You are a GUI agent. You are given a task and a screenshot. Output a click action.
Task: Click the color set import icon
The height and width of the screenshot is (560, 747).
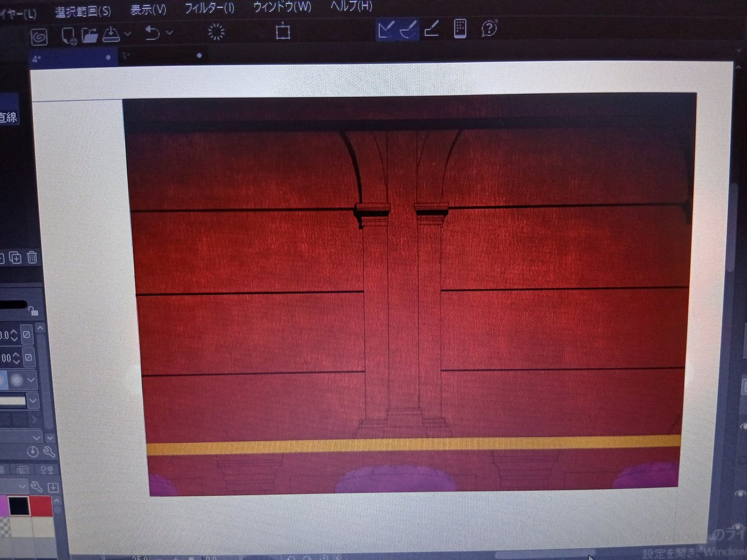pos(53,486)
